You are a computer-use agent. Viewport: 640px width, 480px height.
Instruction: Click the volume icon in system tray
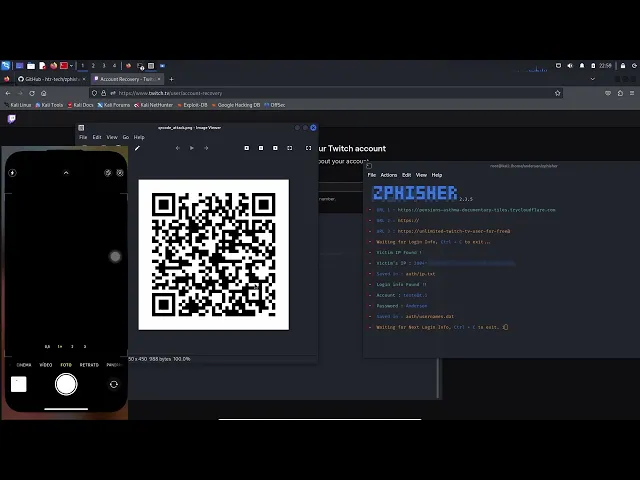point(570,66)
